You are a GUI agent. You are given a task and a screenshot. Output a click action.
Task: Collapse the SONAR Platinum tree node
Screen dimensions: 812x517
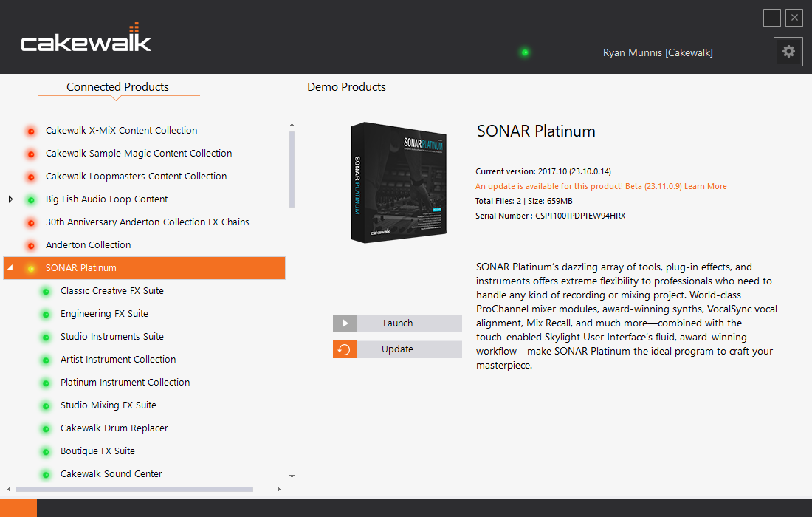10,268
